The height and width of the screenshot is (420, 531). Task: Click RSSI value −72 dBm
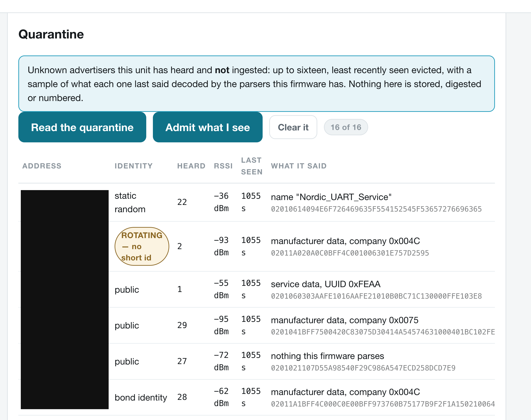(221, 361)
